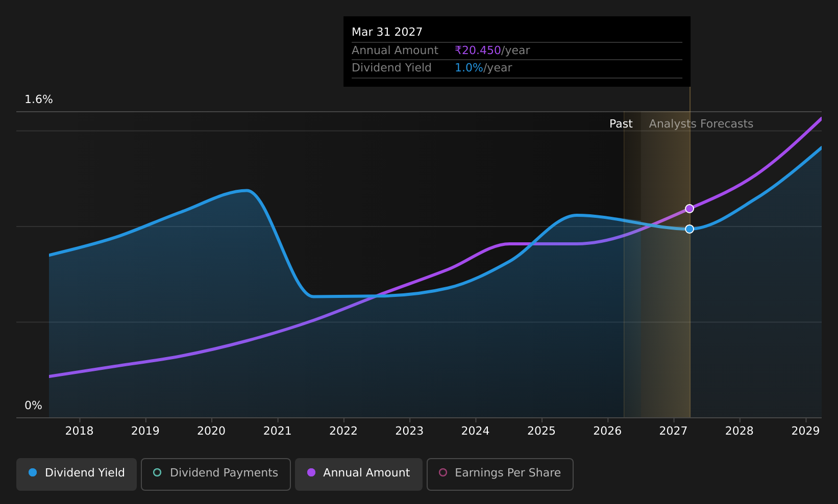Click the 2027 x-axis label
This screenshot has height=504, width=838.
pos(674,431)
